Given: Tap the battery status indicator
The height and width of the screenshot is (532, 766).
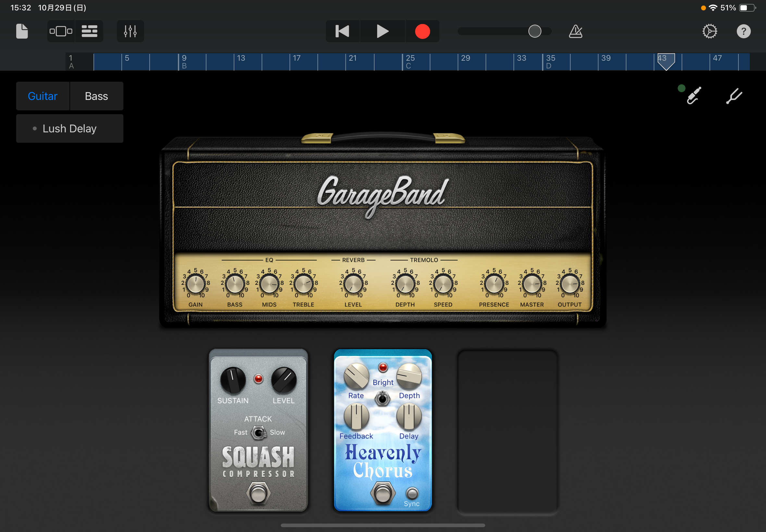Looking at the screenshot, I should 747,8.
